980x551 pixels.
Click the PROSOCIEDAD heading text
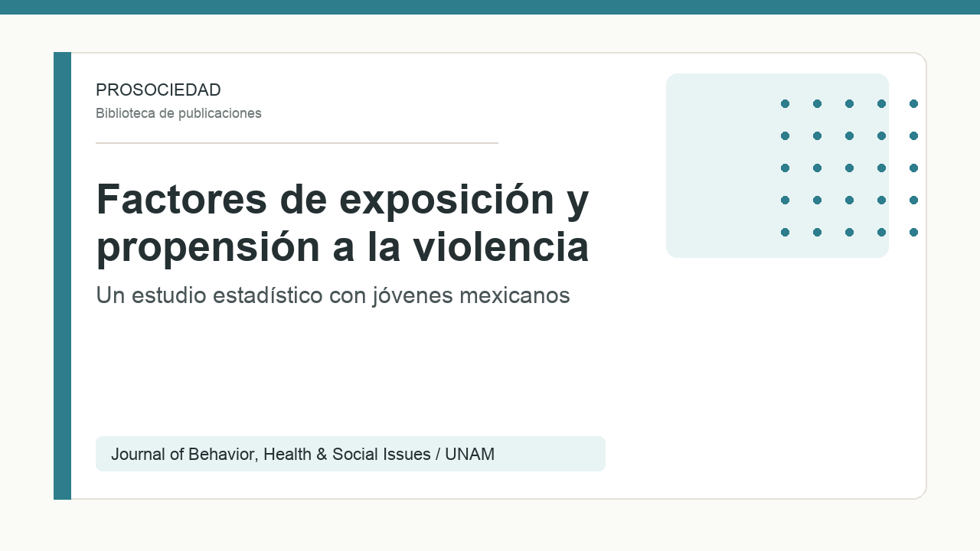pos(158,90)
